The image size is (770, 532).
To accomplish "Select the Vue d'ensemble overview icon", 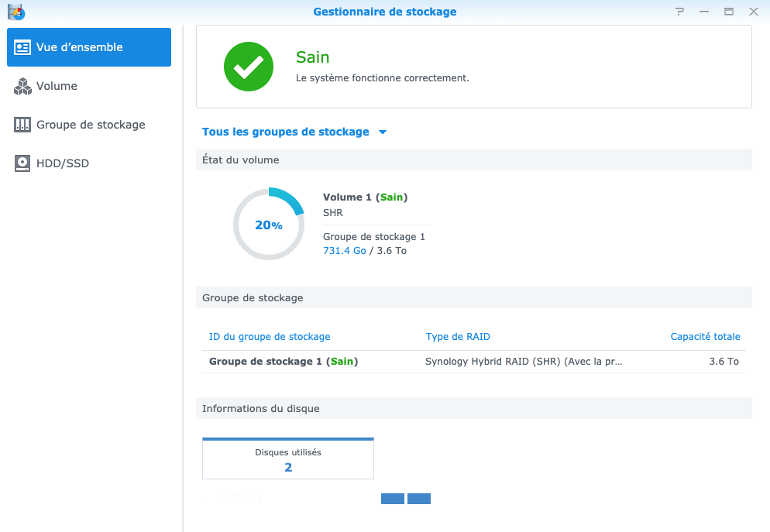I will [x=22, y=47].
